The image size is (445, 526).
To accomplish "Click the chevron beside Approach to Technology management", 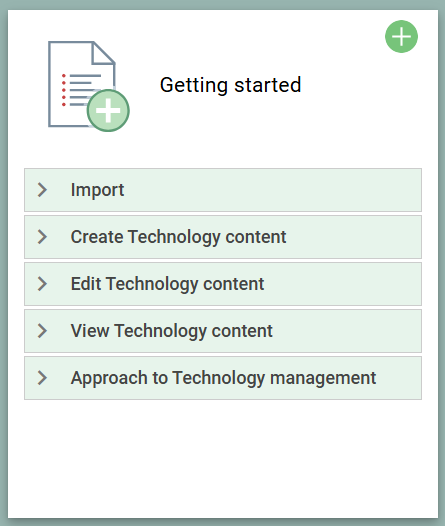I will [42, 378].
